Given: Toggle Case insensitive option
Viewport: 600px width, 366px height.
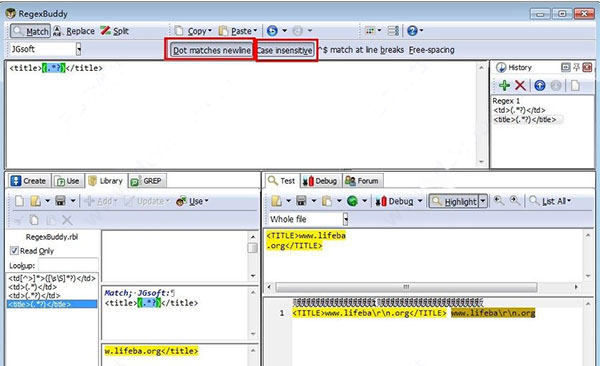Looking at the screenshot, I should [285, 50].
